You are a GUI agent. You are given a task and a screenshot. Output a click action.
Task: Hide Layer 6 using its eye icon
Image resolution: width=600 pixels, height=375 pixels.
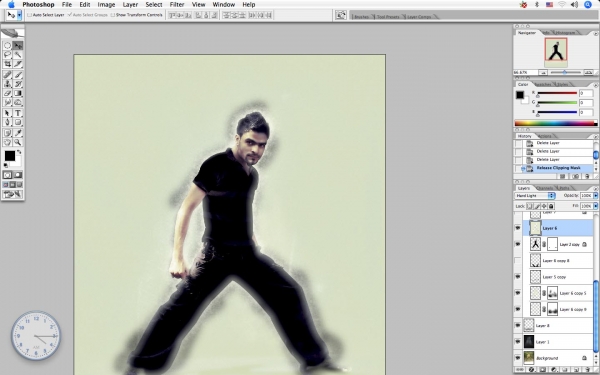point(518,228)
